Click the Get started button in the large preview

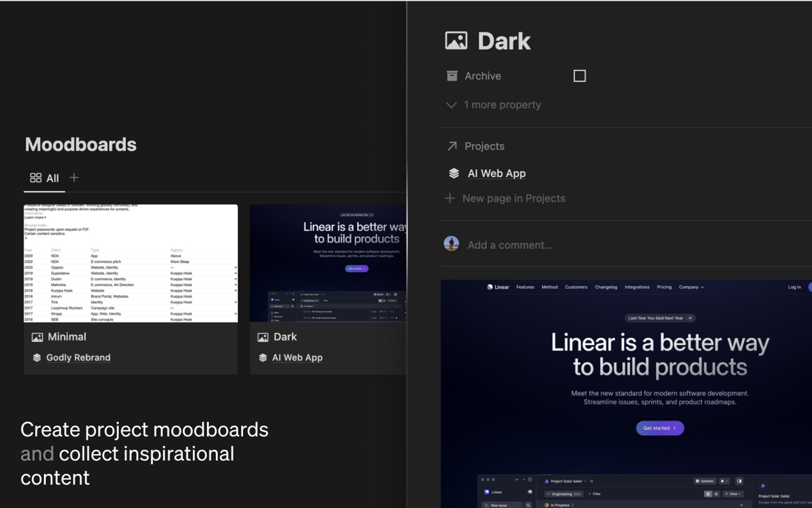point(659,428)
